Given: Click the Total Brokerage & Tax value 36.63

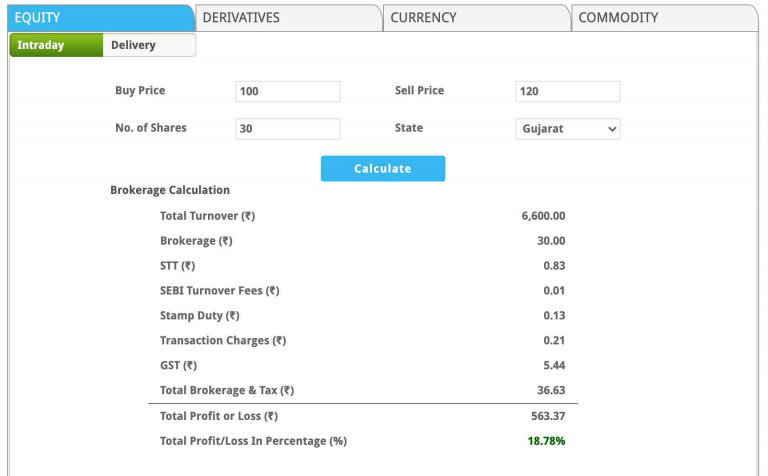Looking at the screenshot, I should click(x=550, y=390).
